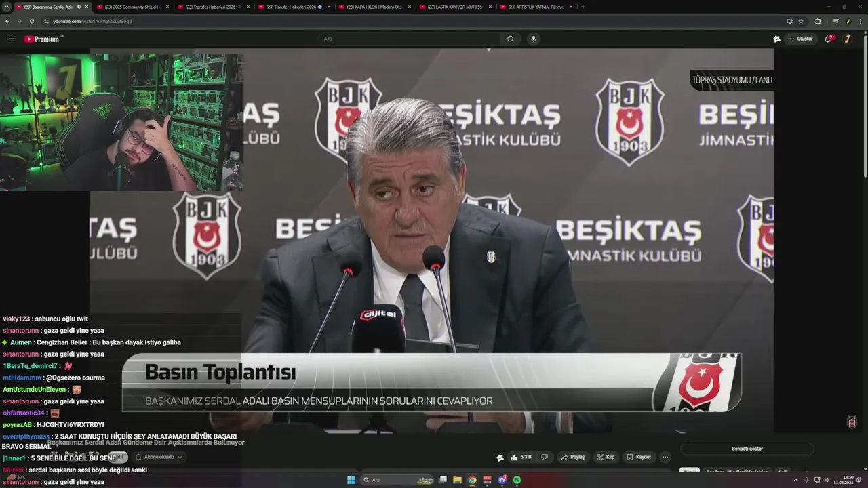Open YouTube notifications bell
This screenshot has height=488, width=868.
pos(828,39)
